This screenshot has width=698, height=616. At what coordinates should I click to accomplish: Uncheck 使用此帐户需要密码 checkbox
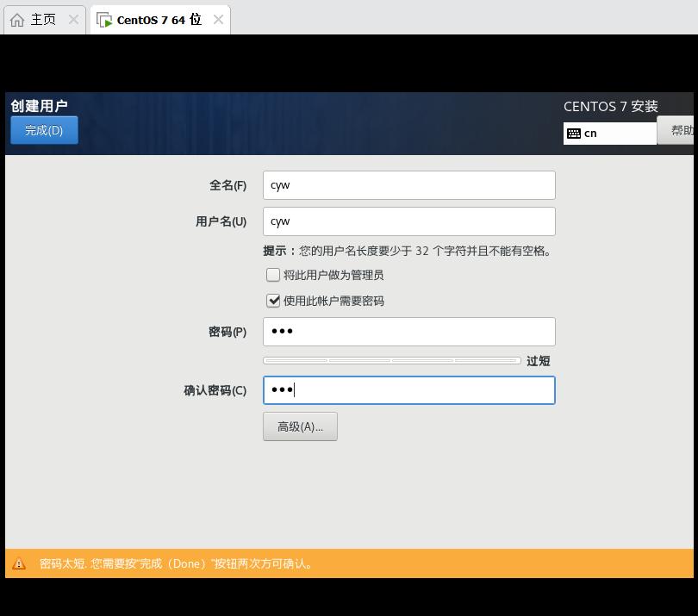click(x=273, y=301)
